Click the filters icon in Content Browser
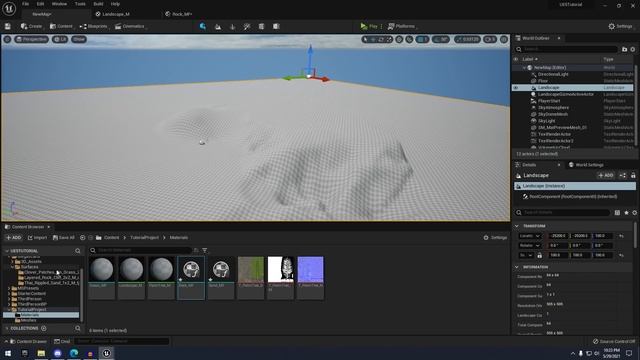 tap(204, 250)
